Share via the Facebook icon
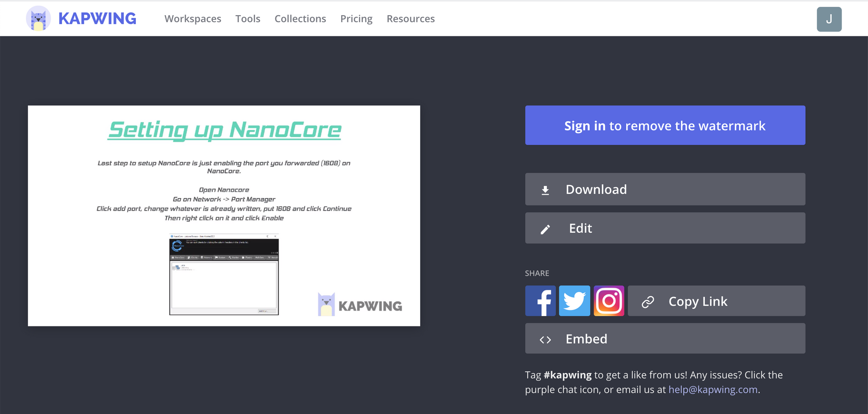 click(x=540, y=301)
